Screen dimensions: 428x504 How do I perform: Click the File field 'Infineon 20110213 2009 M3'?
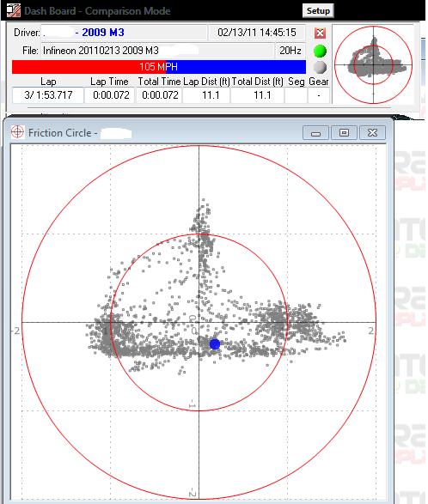(x=157, y=51)
